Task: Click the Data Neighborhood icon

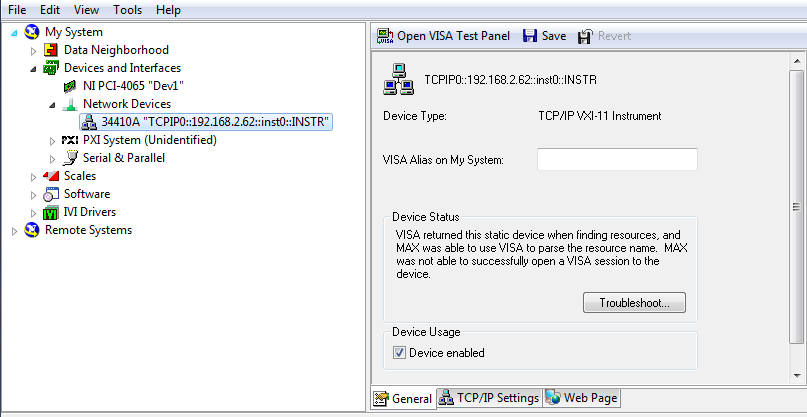Action: pyautogui.click(x=51, y=50)
